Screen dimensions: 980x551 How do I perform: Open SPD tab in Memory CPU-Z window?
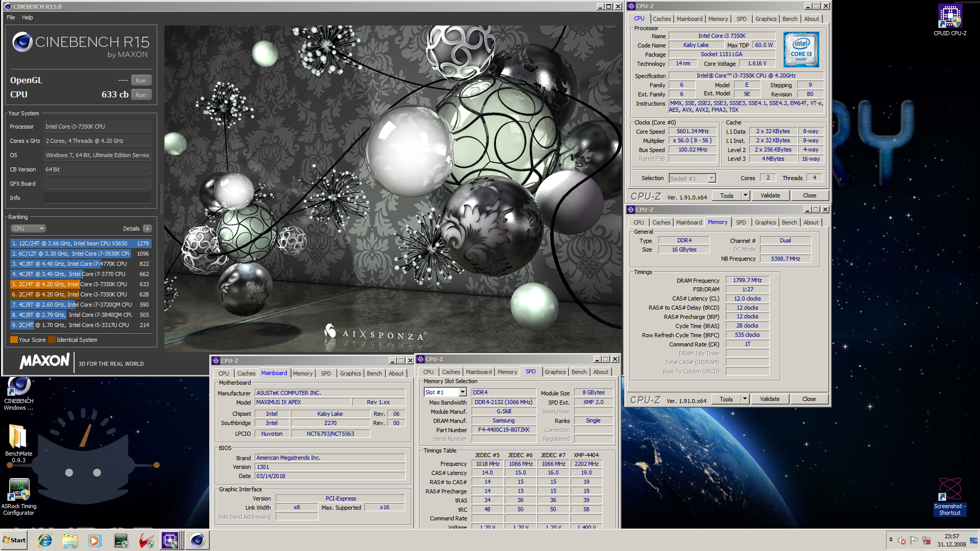click(x=741, y=222)
